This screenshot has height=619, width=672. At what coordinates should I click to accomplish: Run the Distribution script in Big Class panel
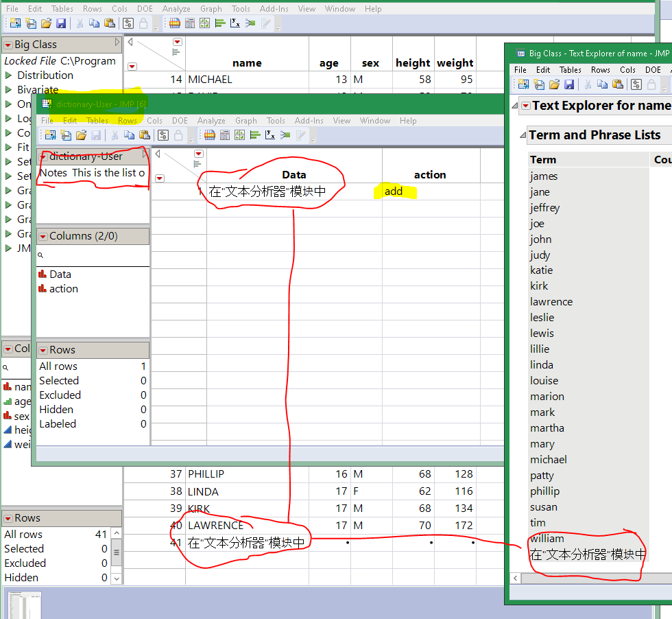pos(9,75)
